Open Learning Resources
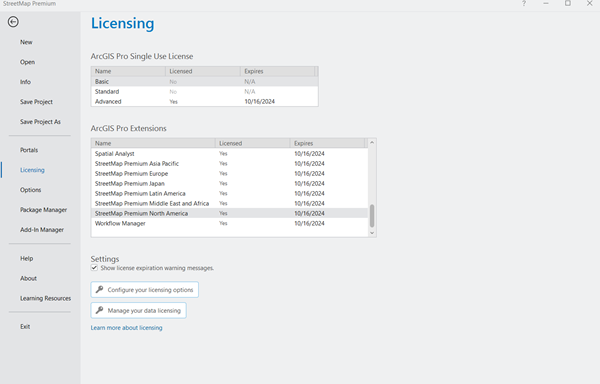600x384 pixels. [x=45, y=298]
